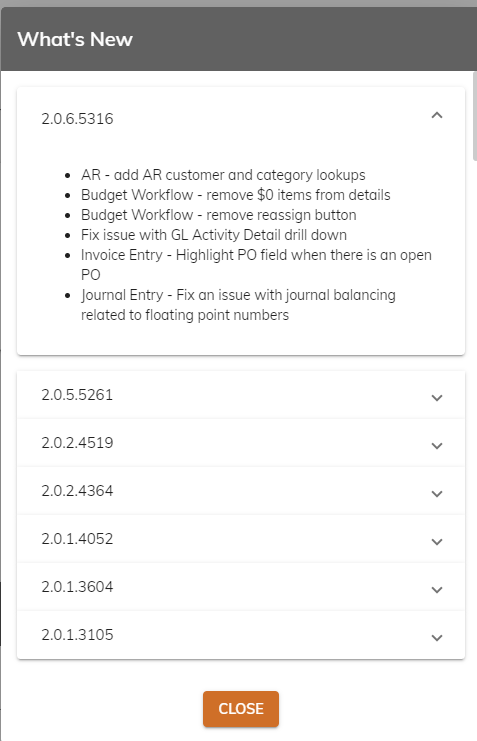Expand 2.0.1.3105 via its chevron icon
The width and height of the screenshot is (477, 741).
tap(437, 638)
